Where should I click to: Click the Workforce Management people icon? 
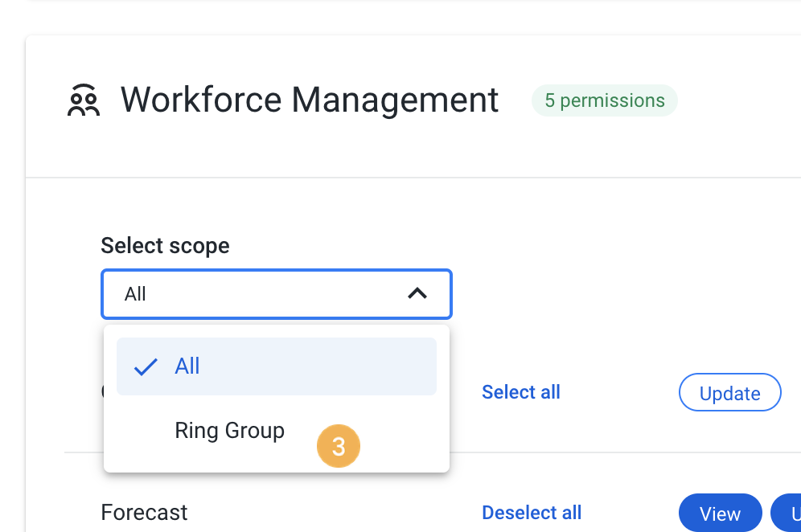pos(83,100)
